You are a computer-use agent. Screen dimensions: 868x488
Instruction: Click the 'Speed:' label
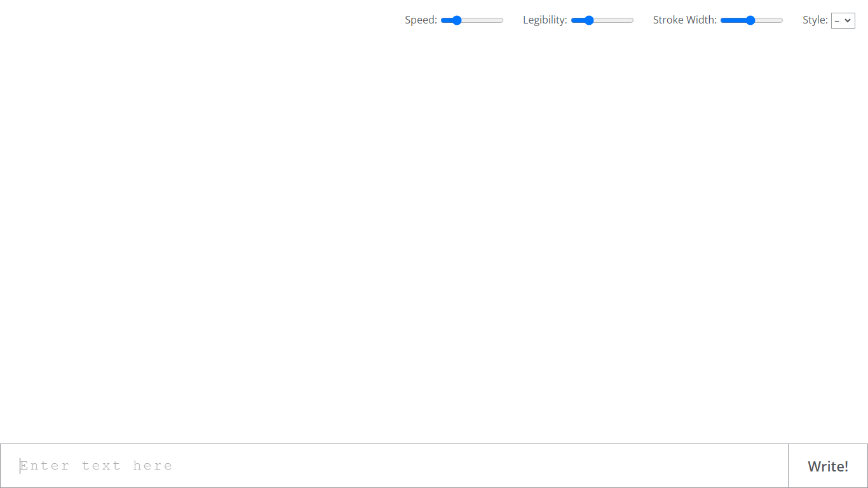coord(421,20)
